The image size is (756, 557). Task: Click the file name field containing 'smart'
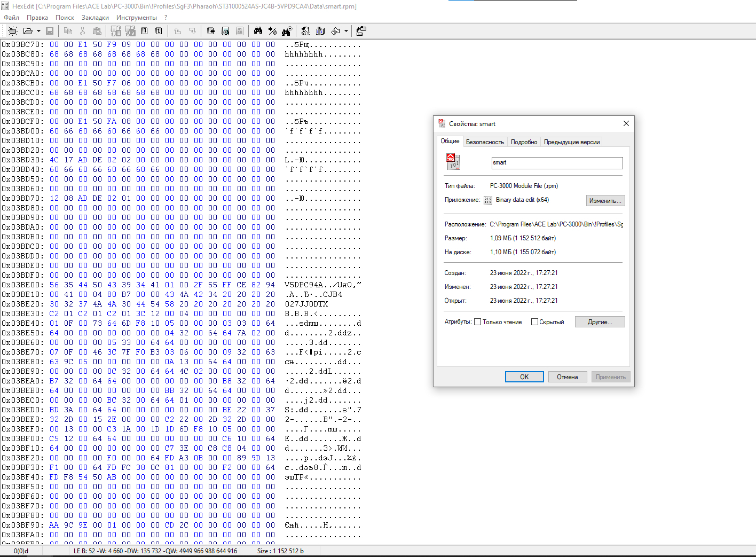point(557,163)
